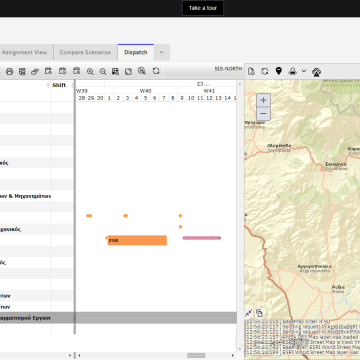360x360 pixels.
Task: Click the orange marker under day 3
Action: click(x=126, y=216)
